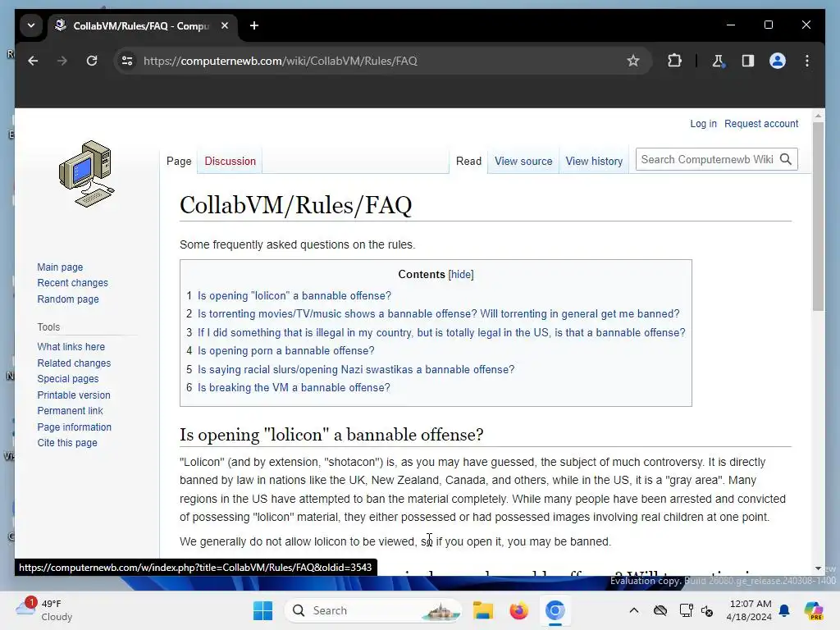Screen dimensions: 840x630
Task: Click the Request account link
Action: point(761,124)
